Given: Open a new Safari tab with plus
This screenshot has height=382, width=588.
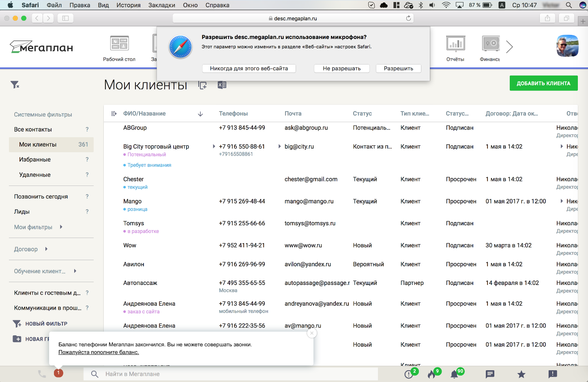Looking at the screenshot, I should (x=583, y=21).
